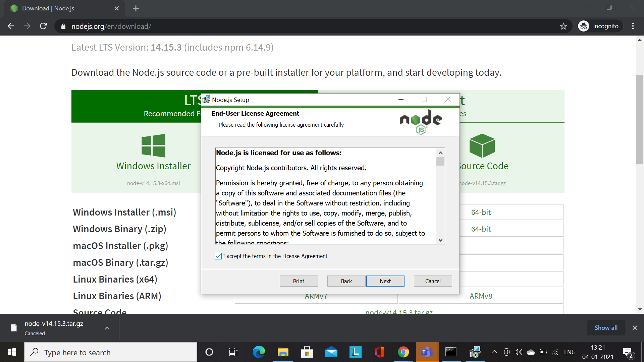This screenshot has height=362, width=644.
Task: Reload the nodejs.org page
Action: pos(43,26)
